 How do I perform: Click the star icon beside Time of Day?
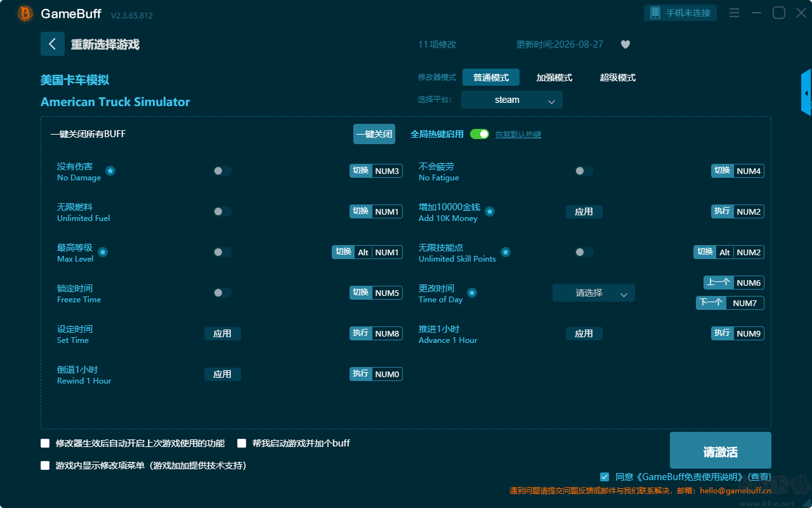(x=472, y=293)
